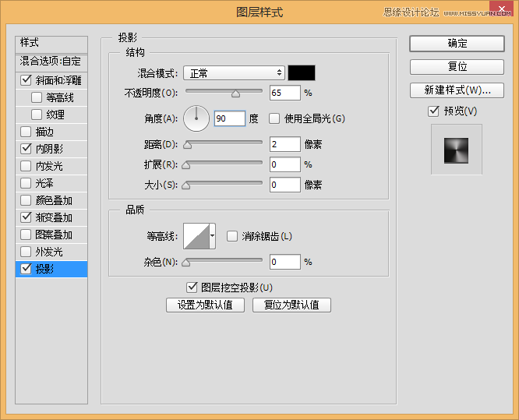Click the 扩展 slider handle
519x420 pixels.
pos(186,165)
